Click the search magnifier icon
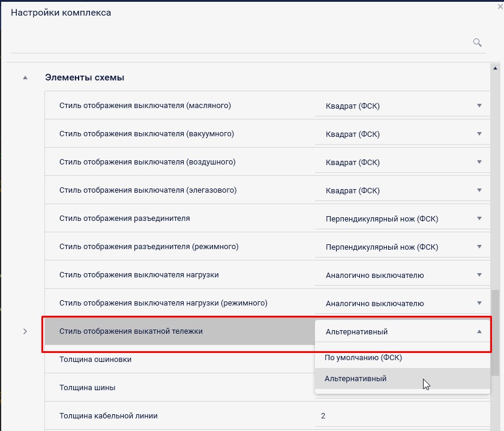The height and width of the screenshot is (431, 504). (x=478, y=42)
